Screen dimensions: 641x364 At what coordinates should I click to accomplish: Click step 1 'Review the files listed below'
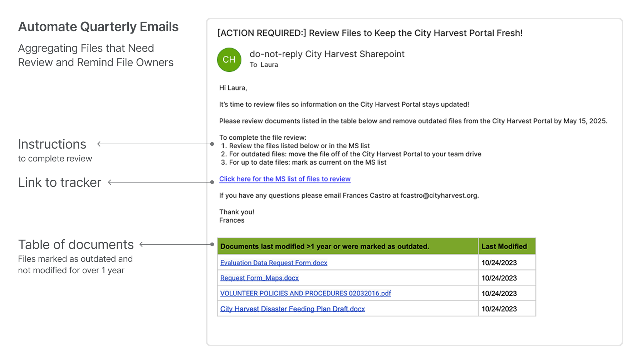(x=295, y=146)
